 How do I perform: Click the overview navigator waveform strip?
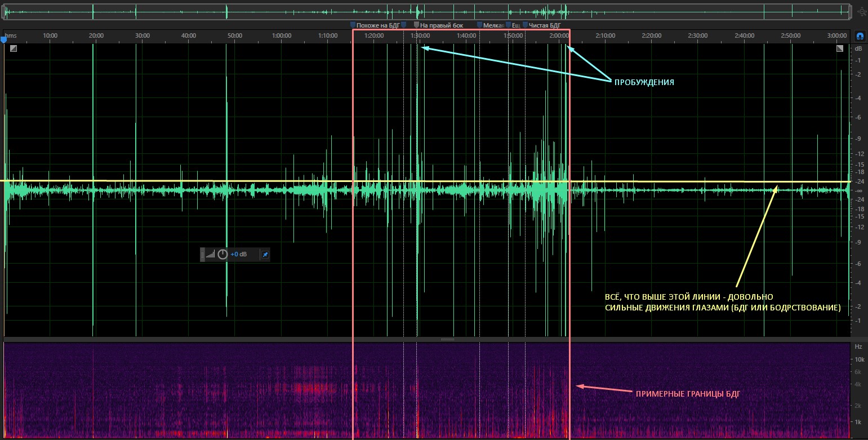coord(427,11)
